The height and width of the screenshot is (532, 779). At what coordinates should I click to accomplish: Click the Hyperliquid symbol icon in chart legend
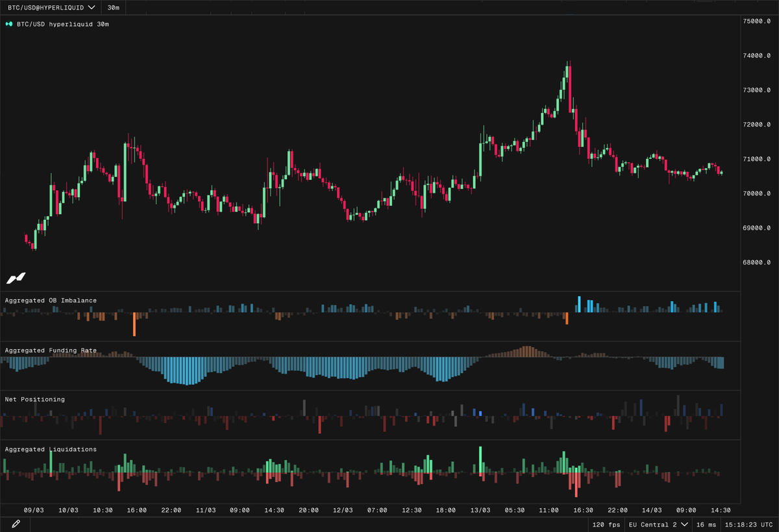[x=9, y=24]
